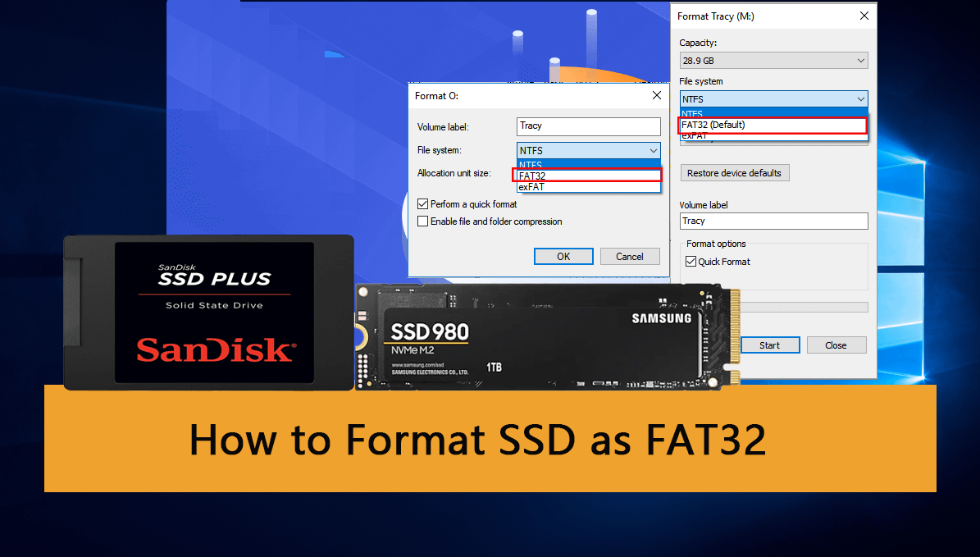The image size is (980, 557).
Task: Choose exFAT in Format O: list
Action: pyautogui.click(x=588, y=187)
